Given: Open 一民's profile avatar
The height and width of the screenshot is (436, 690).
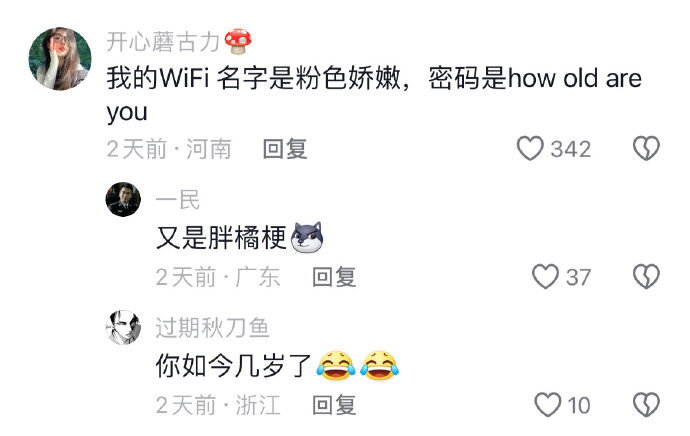Looking at the screenshot, I should point(123,199).
